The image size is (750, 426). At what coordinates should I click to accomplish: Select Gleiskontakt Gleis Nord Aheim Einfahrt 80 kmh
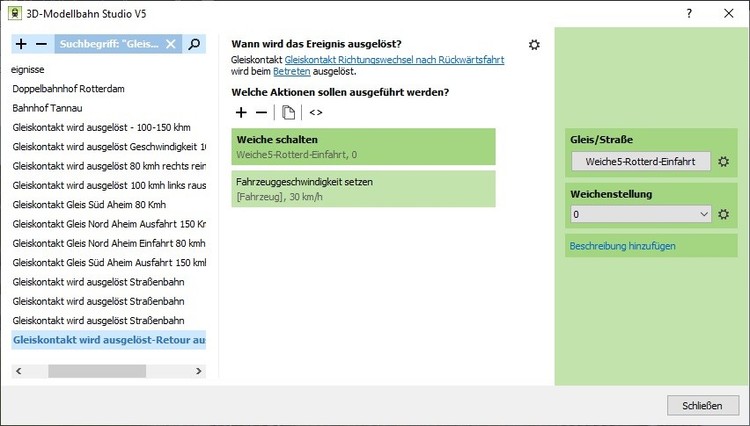click(x=109, y=243)
